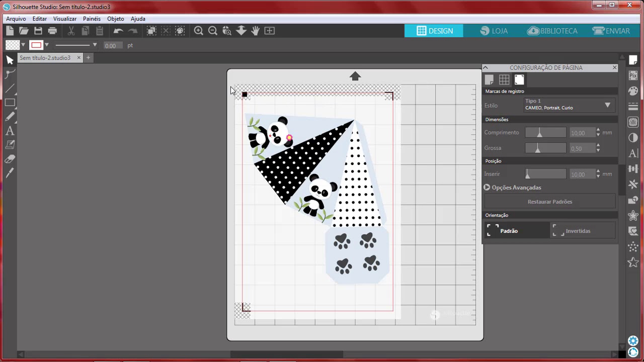Click the Inserir position slider
This screenshot has height=362, width=644.
(545, 174)
